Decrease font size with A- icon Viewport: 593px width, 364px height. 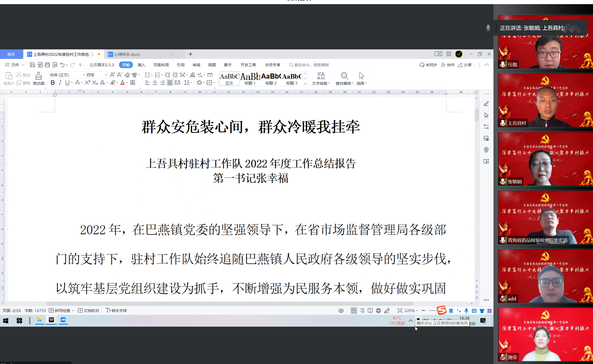(120, 75)
